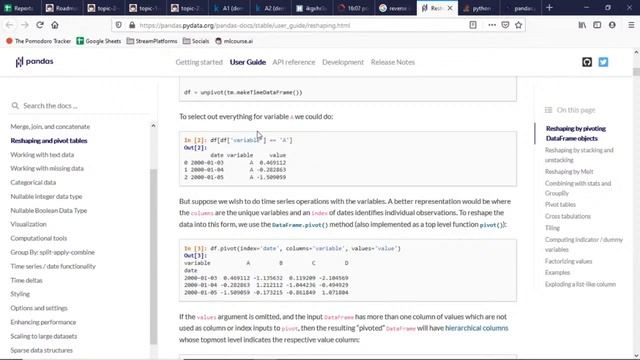Open Styling page in sidebar
Image resolution: width=640 pixels, height=360 pixels.
20,294
